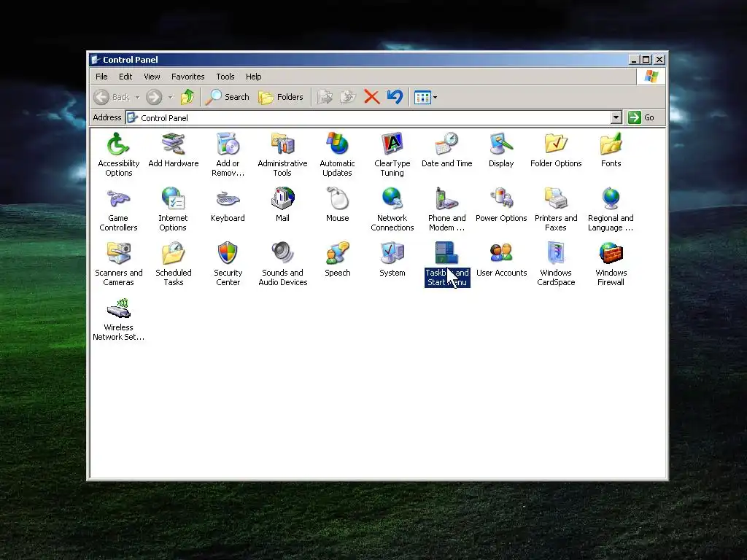The image size is (747, 560).
Task: Click the Copy To toolbar icon
Action: click(348, 97)
